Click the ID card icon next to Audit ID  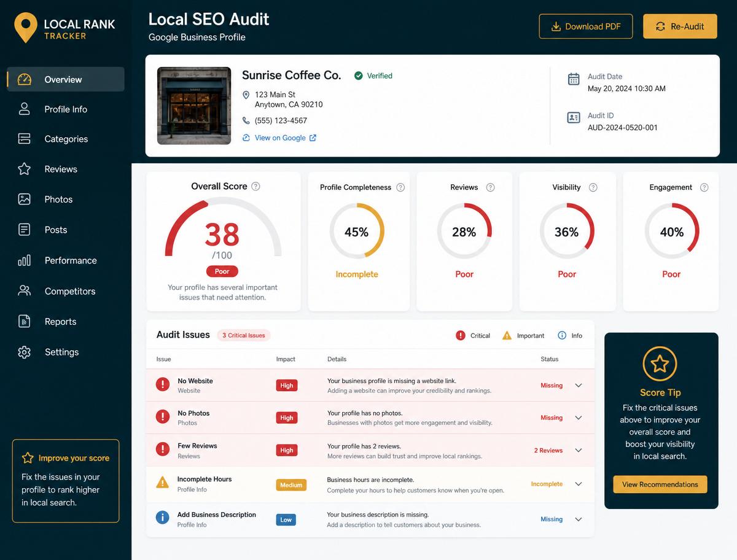(x=573, y=117)
